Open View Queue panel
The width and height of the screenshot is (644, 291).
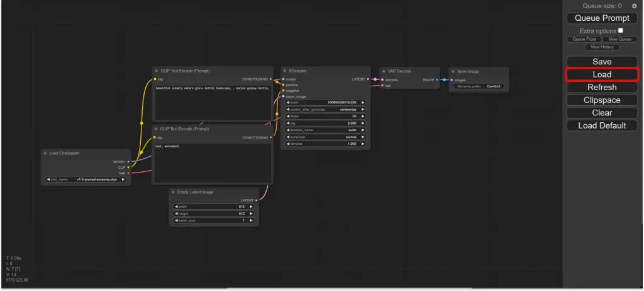[x=619, y=39]
